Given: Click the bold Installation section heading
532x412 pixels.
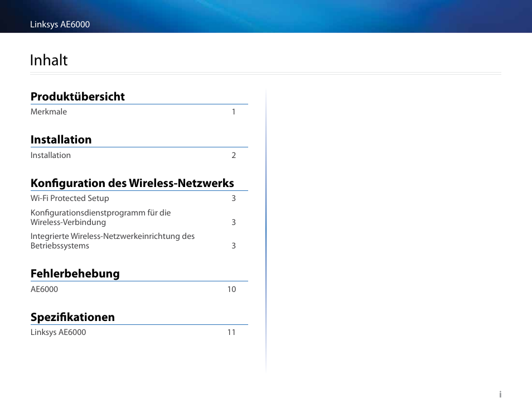Looking at the screenshot, I should [61, 140].
